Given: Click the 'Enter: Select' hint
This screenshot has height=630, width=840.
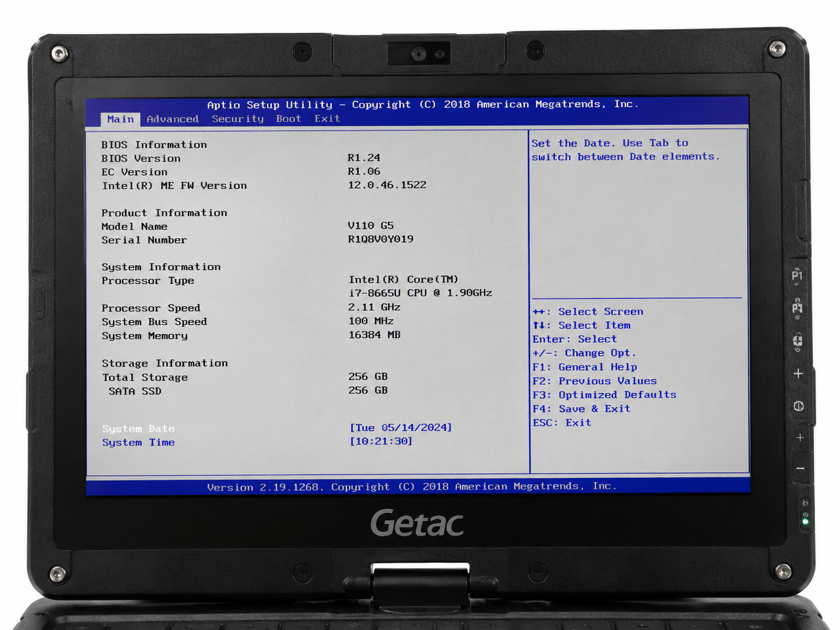Looking at the screenshot, I should coord(574,339).
